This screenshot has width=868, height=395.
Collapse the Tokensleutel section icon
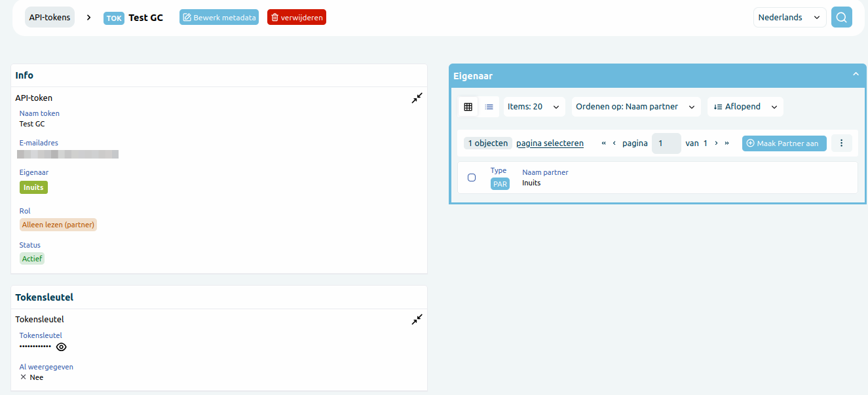pyautogui.click(x=417, y=320)
